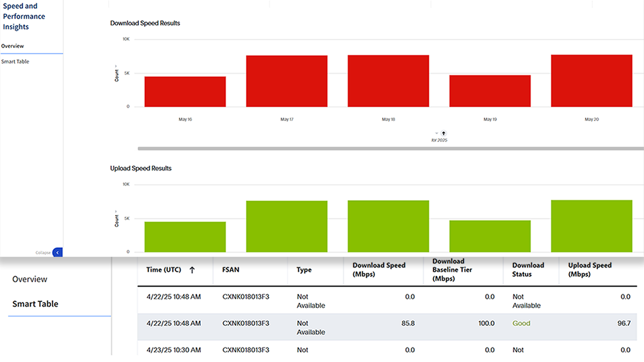
Task: Open Overview in the top sidebar
Action: click(12, 46)
